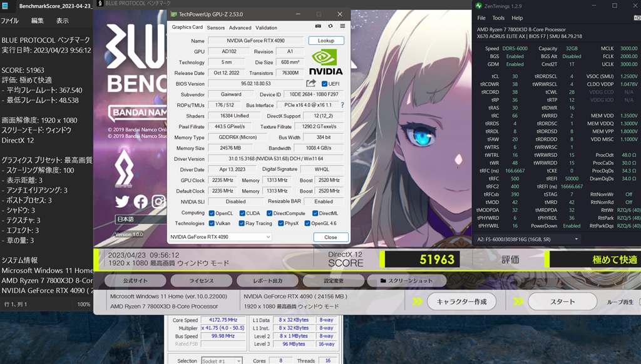Toggle the OpenCL checkbox
The width and height of the screenshot is (641, 364).
tap(212, 213)
